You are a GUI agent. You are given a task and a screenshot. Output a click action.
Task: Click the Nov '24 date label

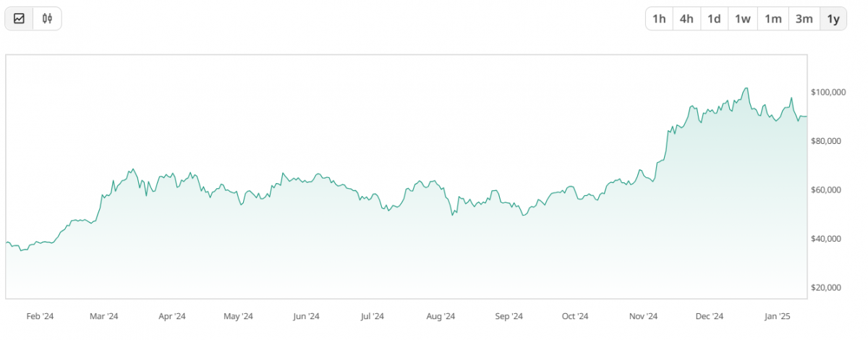click(643, 316)
